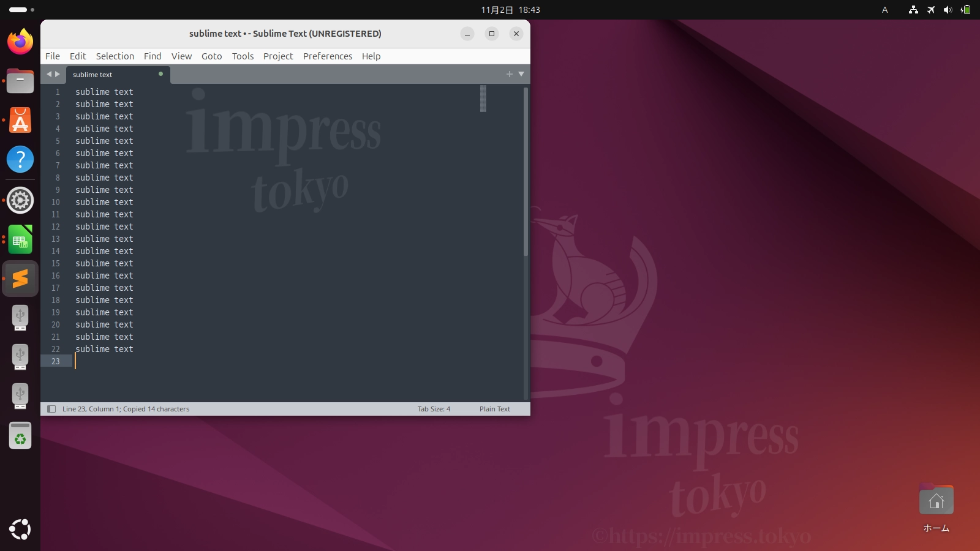Viewport: 980px width, 551px height.
Task: Click the Sublime Text dock icon
Action: [x=20, y=279]
